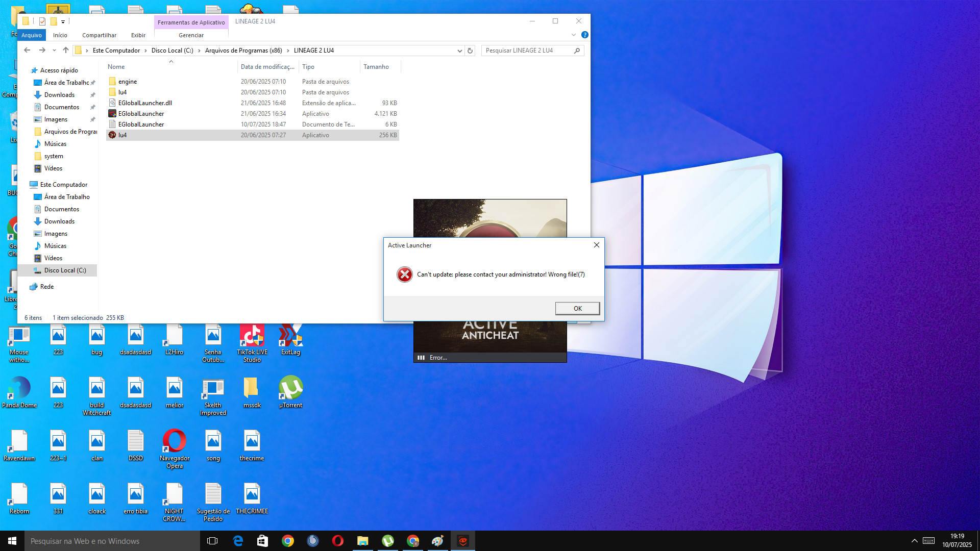
Task: Select the lu4 application file
Action: 122,135
